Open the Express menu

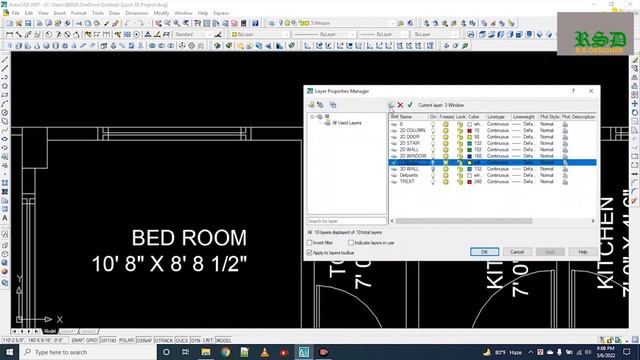(221, 13)
